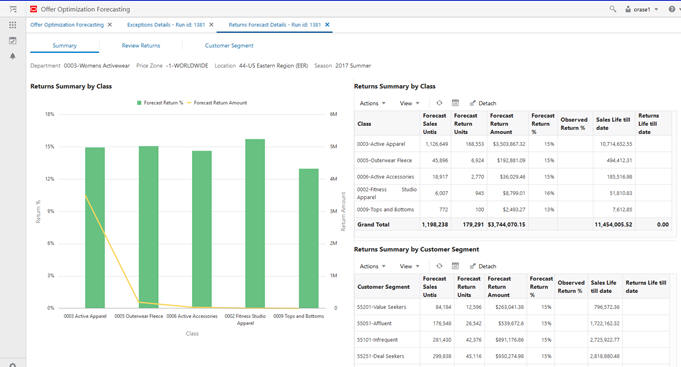The width and height of the screenshot is (681, 367).
Task: Click the 1,126,649 forecast sales units cell
Action: [x=436, y=144]
